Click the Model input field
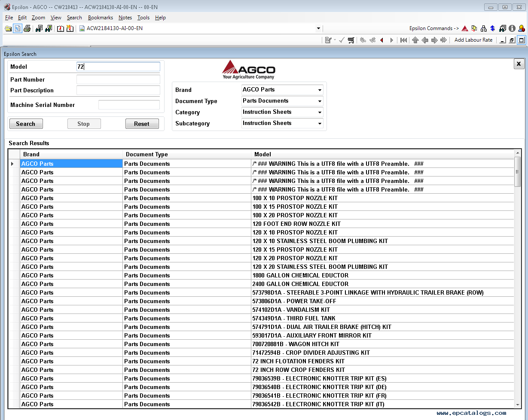The image size is (528, 420). (x=118, y=67)
